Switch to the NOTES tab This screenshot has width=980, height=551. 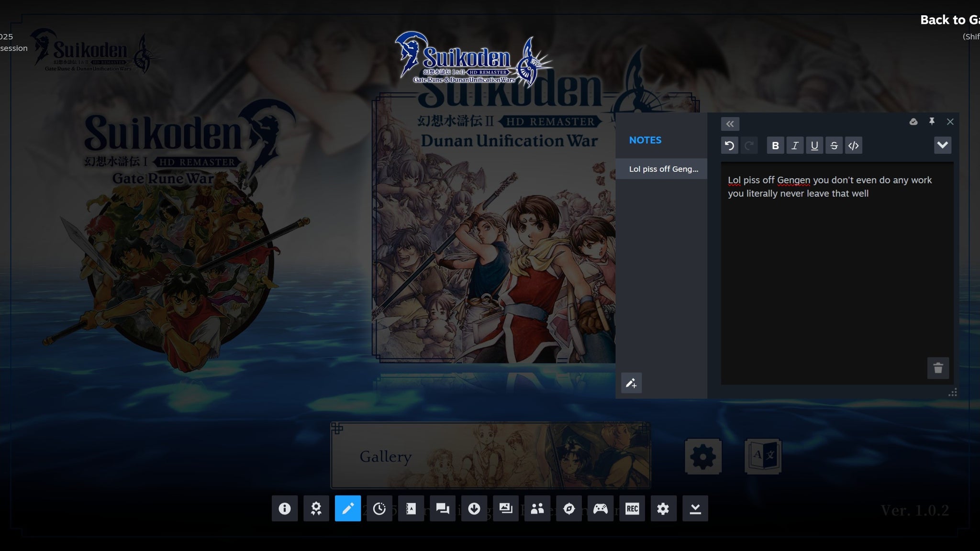pyautogui.click(x=646, y=140)
